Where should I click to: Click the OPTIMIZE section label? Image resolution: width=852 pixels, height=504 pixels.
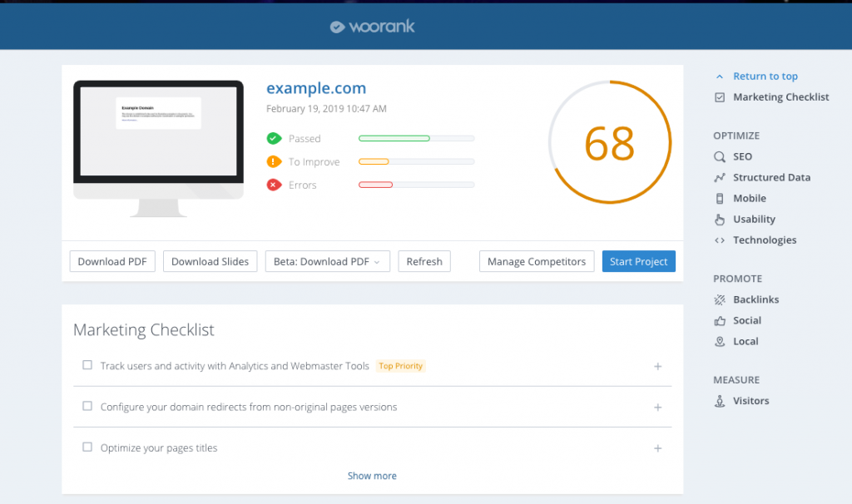[x=736, y=136]
